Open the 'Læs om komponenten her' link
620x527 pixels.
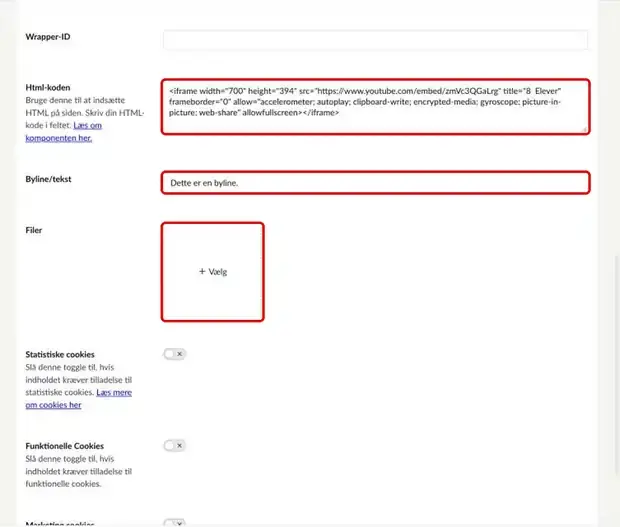pos(64,132)
